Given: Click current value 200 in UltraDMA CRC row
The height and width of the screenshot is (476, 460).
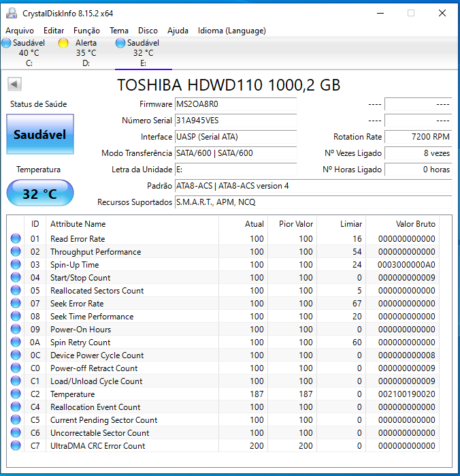Looking at the screenshot, I should [x=257, y=445].
